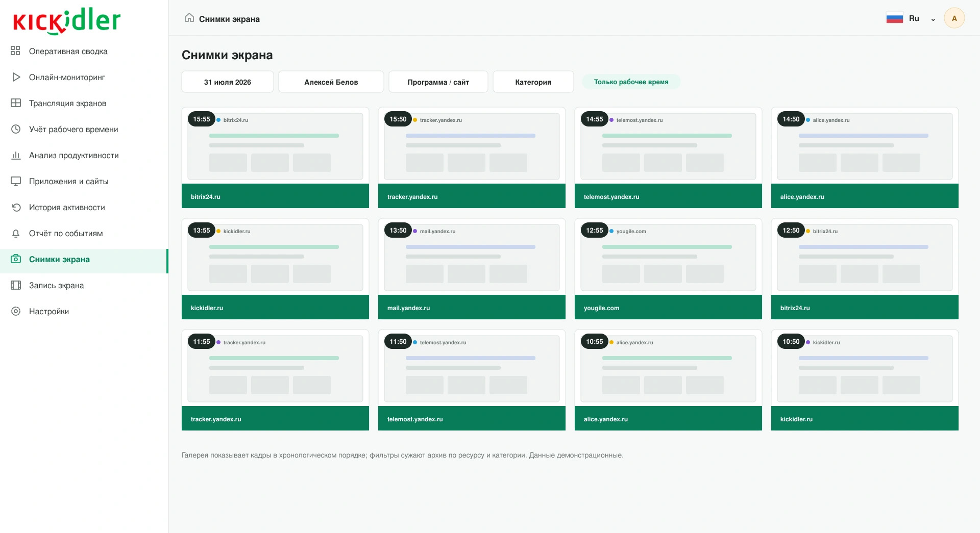
Task: Click the Russian flag icon
Action: tap(895, 18)
